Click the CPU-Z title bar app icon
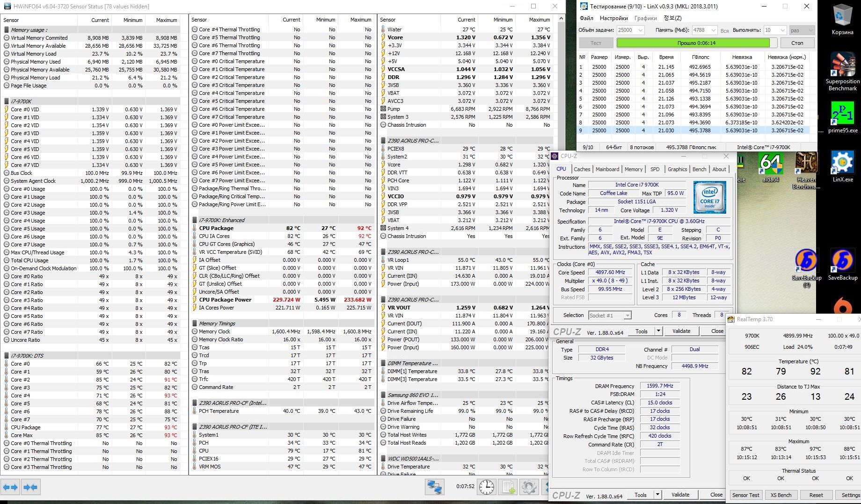This screenshot has height=504, width=861. click(x=555, y=156)
